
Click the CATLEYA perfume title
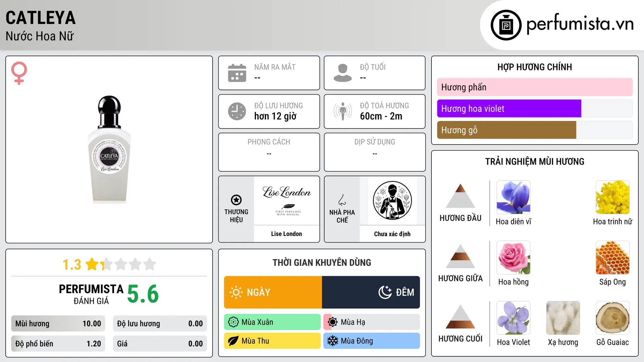tap(41, 18)
